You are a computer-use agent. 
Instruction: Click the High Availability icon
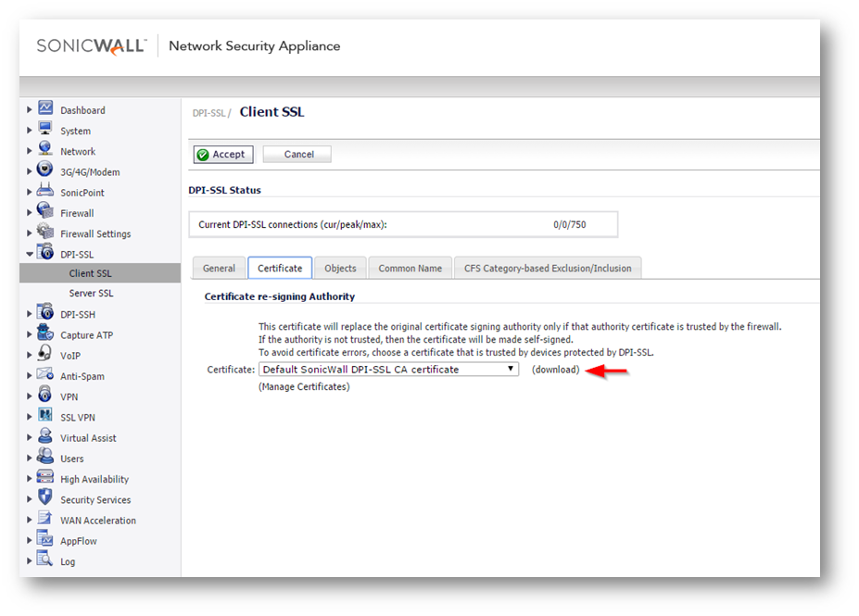click(45, 478)
